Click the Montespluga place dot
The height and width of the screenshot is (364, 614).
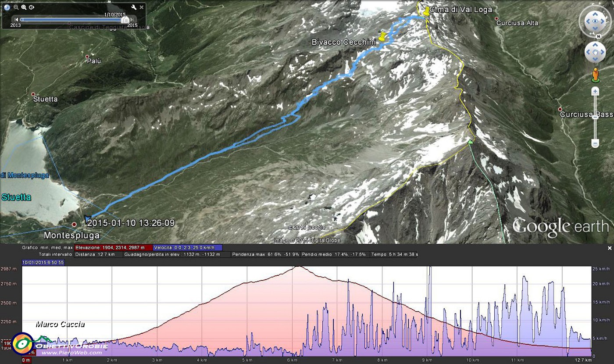[x=74, y=225]
